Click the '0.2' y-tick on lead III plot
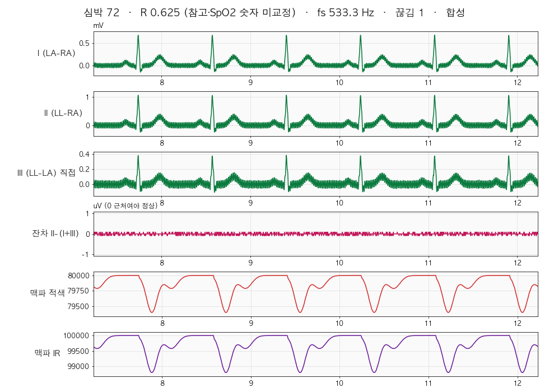The height and width of the screenshot is (392, 549). click(84, 169)
